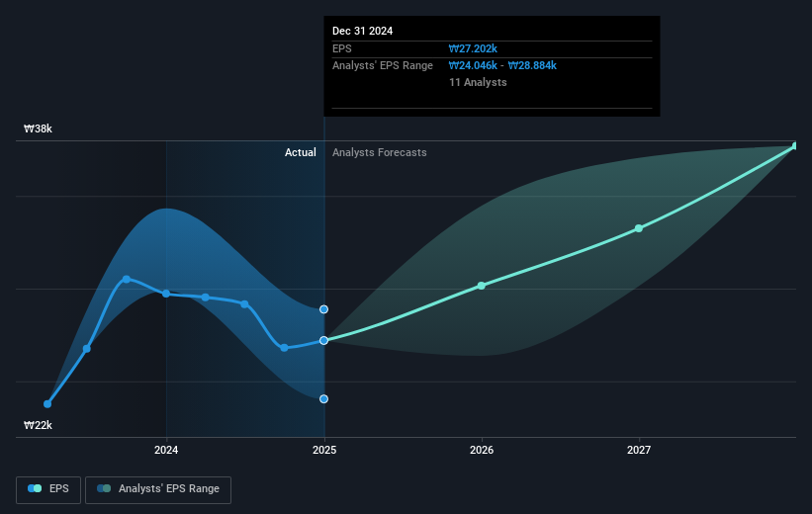This screenshot has height=514, width=812.
Task: Toggle the Analysts' EPS Range legend
Action: click(158, 489)
